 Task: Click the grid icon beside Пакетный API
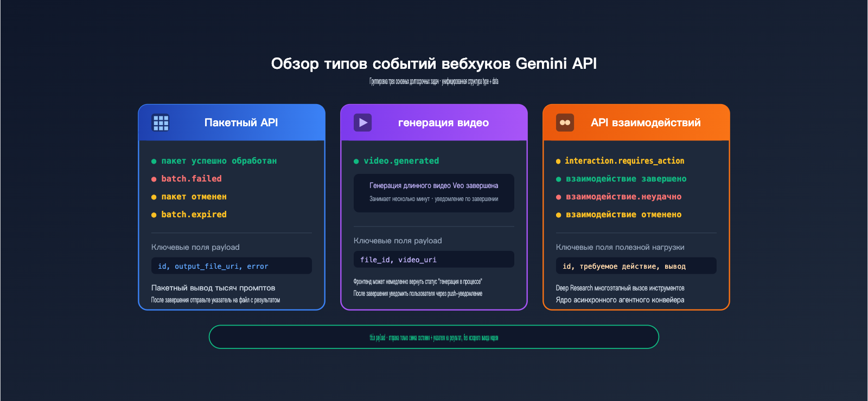[161, 122]
